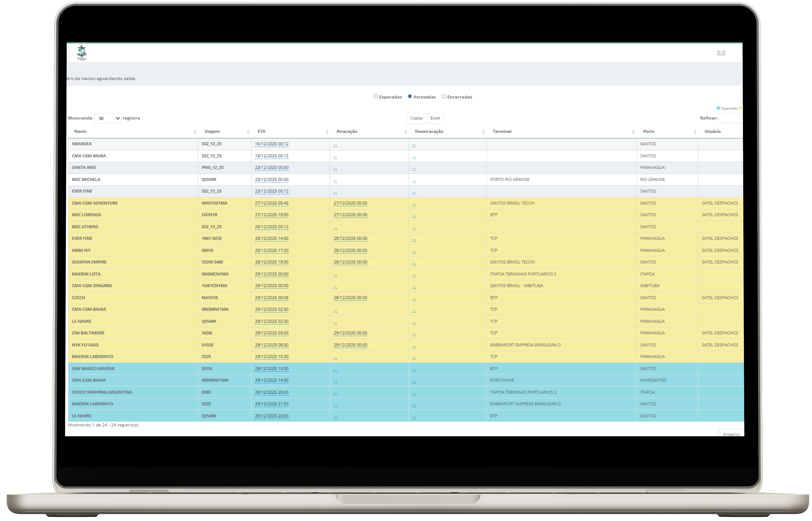Click the Copiar button
The image size is (812, 521).
[416, 118]
